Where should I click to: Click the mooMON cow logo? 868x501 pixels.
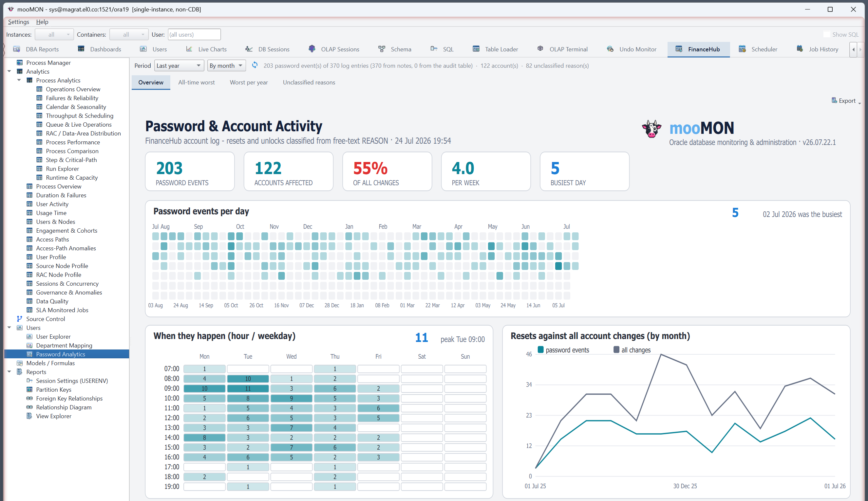pyautogui.click(x=651, y=129)
